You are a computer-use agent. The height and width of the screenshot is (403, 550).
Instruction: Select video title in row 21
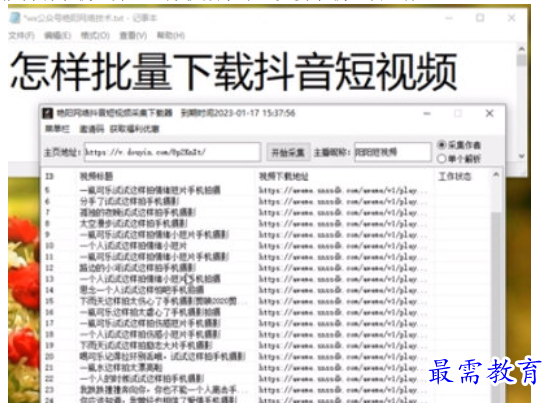(x=121, y=368)
